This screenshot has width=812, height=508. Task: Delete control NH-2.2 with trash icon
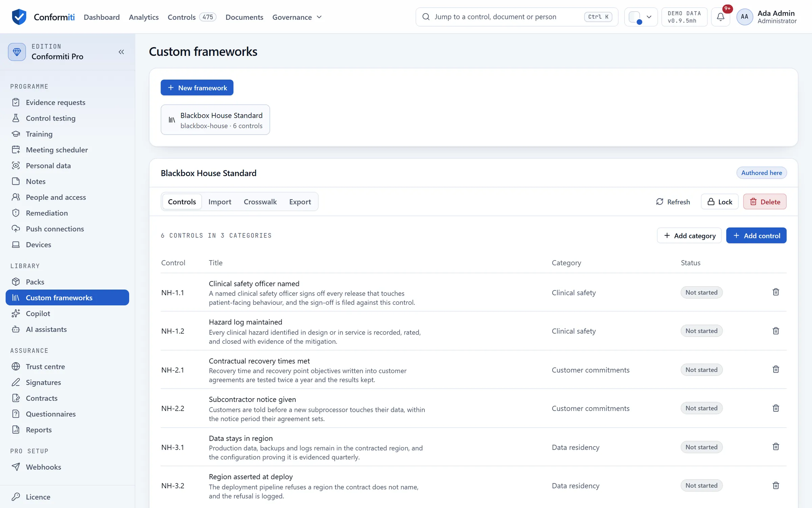coord(776,408)
